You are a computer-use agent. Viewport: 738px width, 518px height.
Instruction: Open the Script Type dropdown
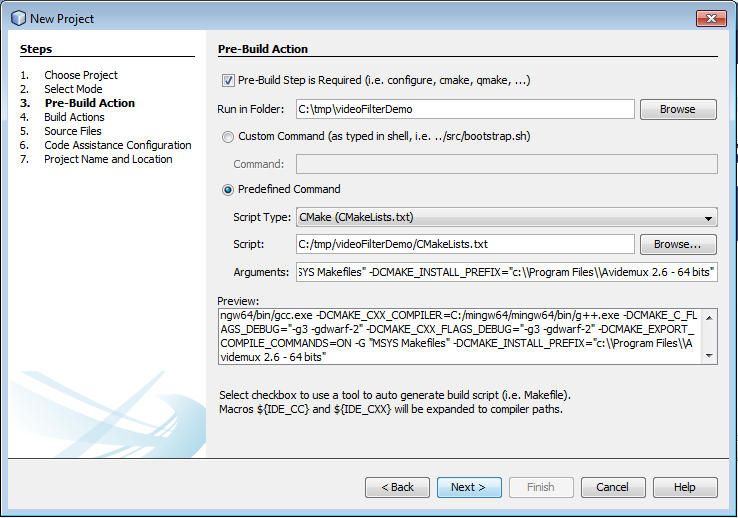click(506, 217)
